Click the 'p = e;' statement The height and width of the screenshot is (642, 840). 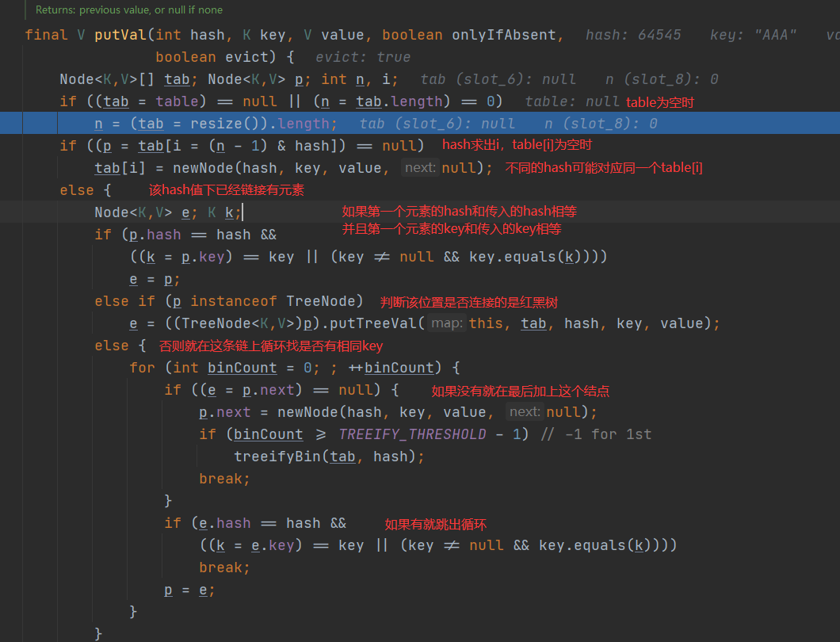(189, 590)
